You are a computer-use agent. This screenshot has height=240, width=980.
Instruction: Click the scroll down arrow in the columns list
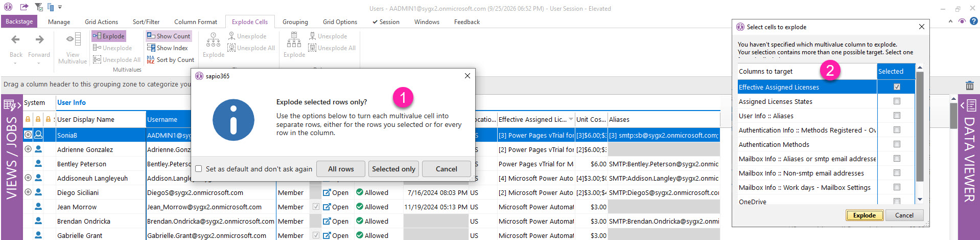point(920,200)
